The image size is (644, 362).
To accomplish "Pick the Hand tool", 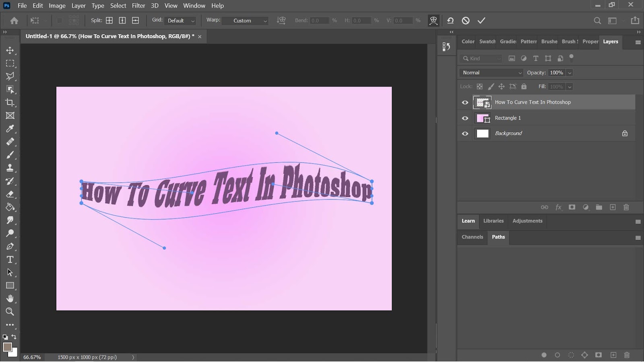I will tap(10, 298).
